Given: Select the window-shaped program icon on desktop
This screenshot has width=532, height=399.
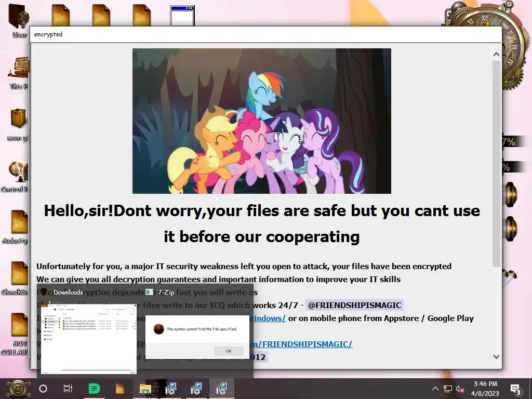Looking at the screenshot, I should [x=182, y=16].
